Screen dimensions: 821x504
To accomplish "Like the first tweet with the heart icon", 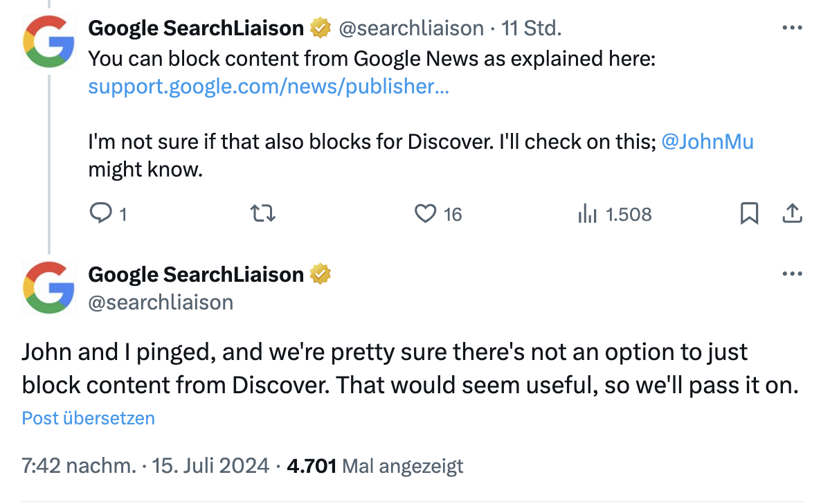I will tap(424, 214).
